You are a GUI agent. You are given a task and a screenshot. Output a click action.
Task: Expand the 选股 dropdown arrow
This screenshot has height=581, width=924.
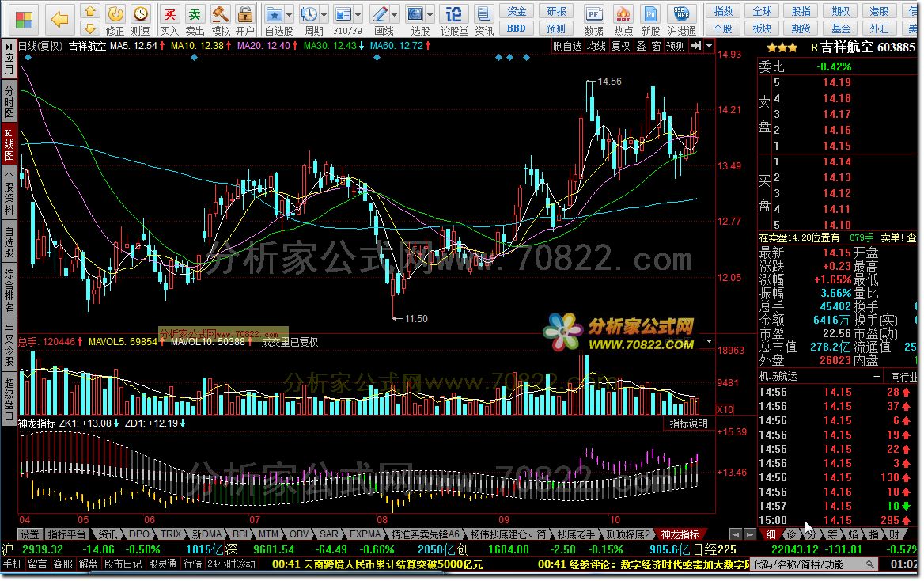pos(430,15)
